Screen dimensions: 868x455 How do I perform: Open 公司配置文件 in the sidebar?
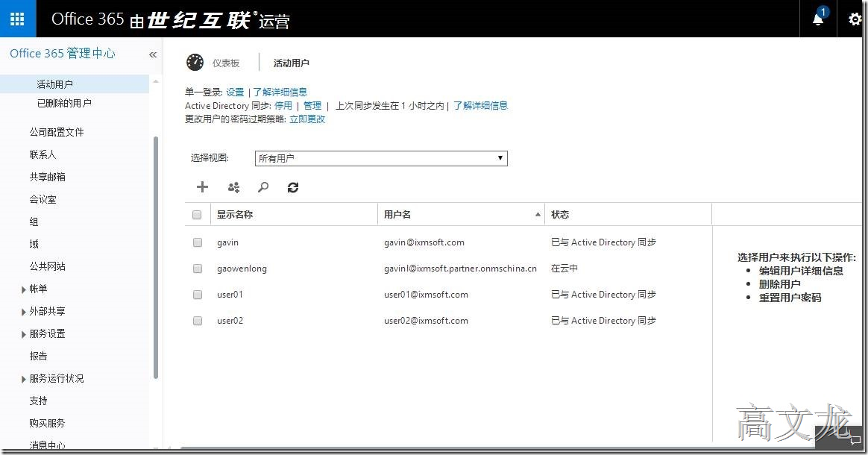tap(57, 132)
